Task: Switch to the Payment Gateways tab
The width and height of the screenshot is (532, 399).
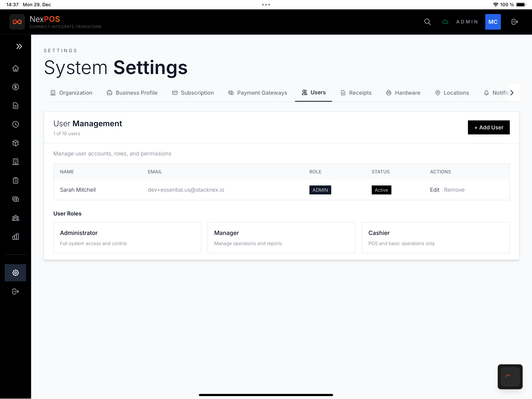Action: click(257, 93)
